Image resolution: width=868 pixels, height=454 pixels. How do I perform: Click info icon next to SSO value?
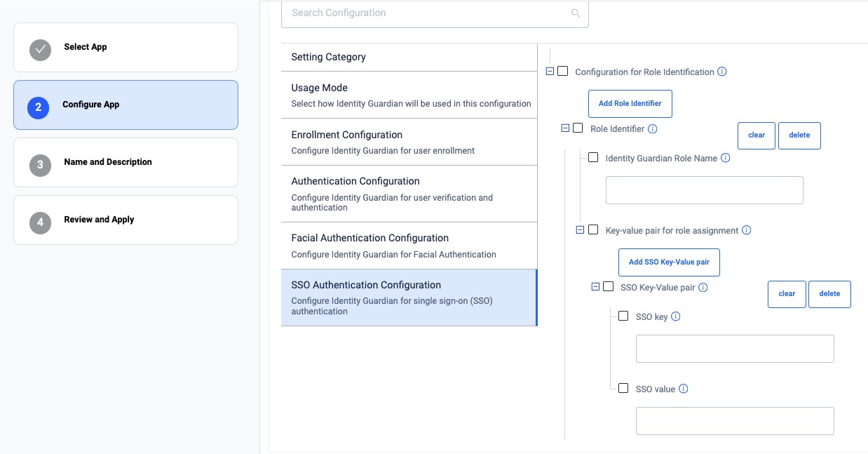pos(683,389)
